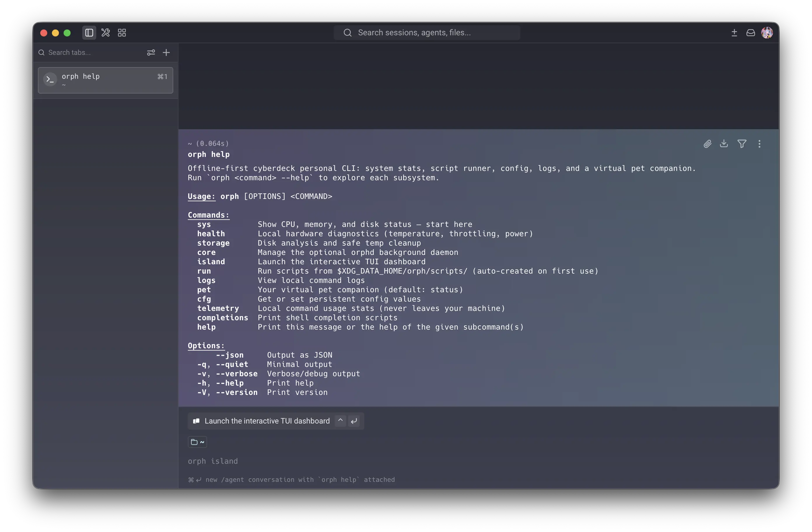Image resolution: width=812 pixels, height=532 pixels.
Task: Open tab filter settings sliders icon
Action: click(151, 52)
